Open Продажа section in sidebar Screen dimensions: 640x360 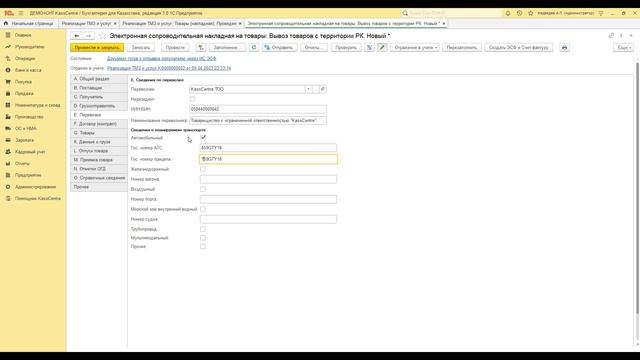pos(24,93)
